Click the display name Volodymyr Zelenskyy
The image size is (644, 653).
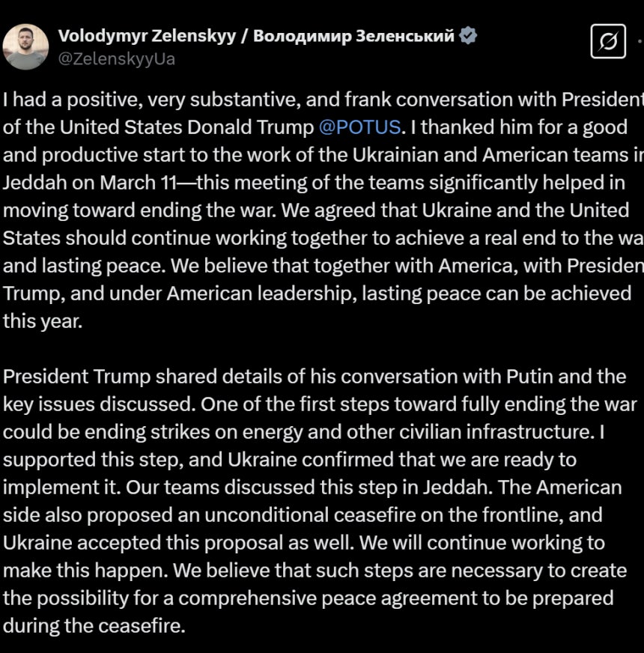tap(147, 36)
